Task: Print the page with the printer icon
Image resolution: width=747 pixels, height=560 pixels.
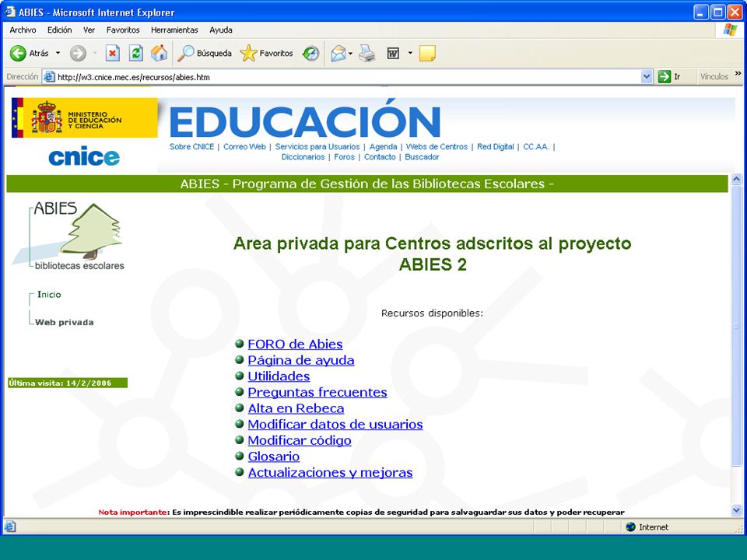Action: click(x=366, y=54)
